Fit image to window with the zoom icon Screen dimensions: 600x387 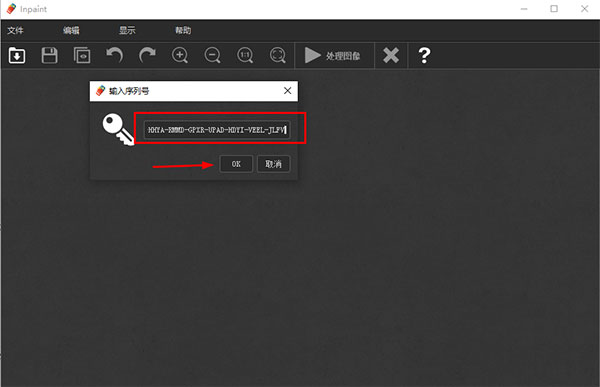[278, 56]
